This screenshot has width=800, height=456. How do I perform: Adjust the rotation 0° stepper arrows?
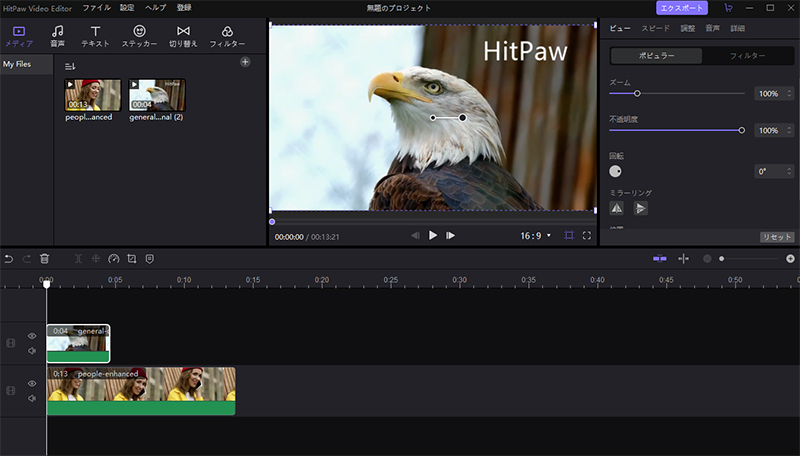coord(789,171)
